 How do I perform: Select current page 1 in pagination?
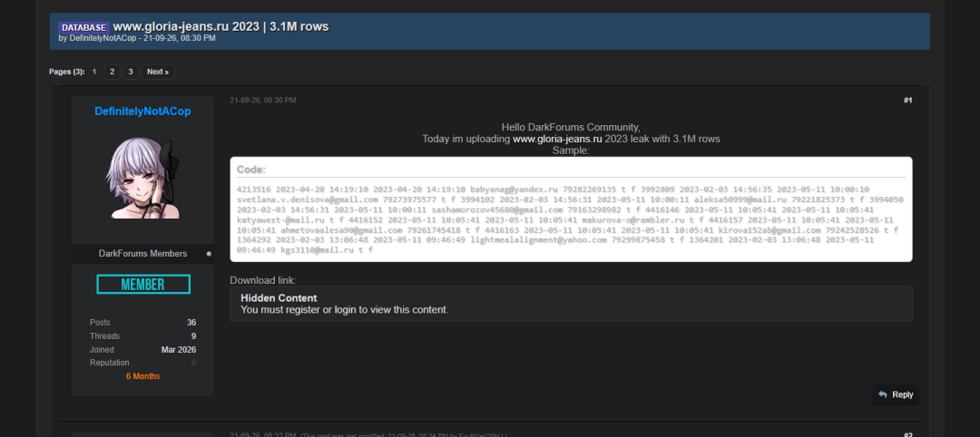tap(94, 72)
